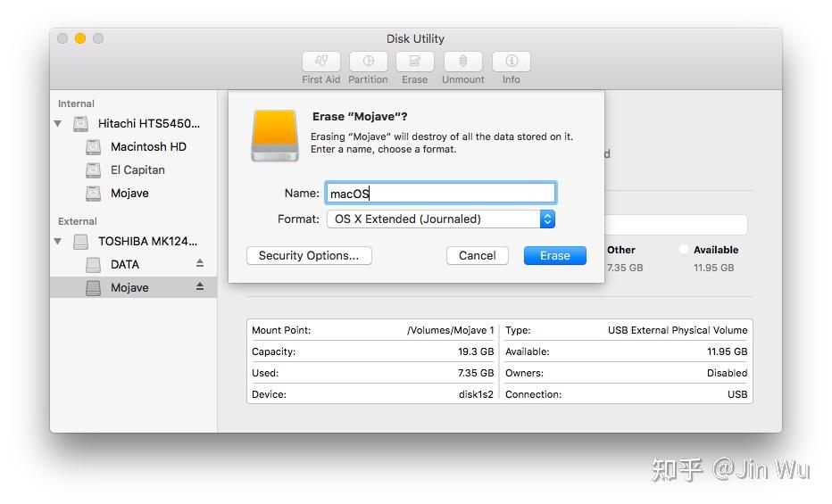Click the Partition toolbar icon
Viewport: 832px width, 504px height.
coord(369,62)
